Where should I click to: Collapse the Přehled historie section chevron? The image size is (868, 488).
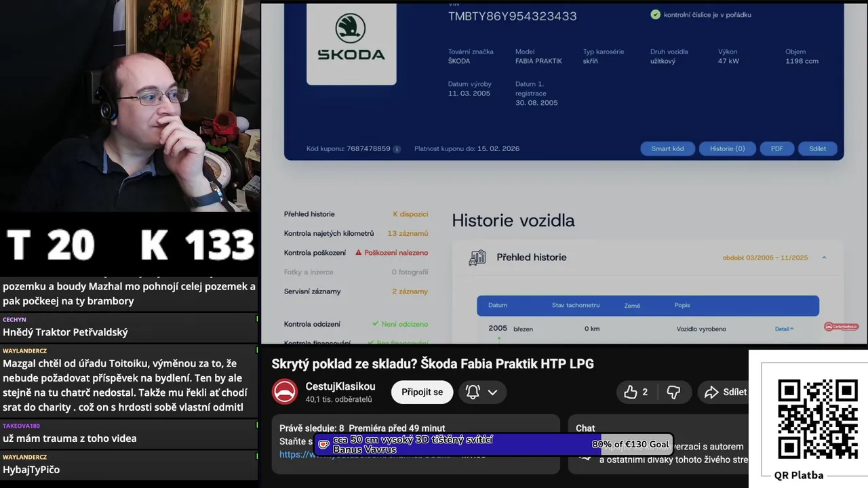tap(824, 258)
